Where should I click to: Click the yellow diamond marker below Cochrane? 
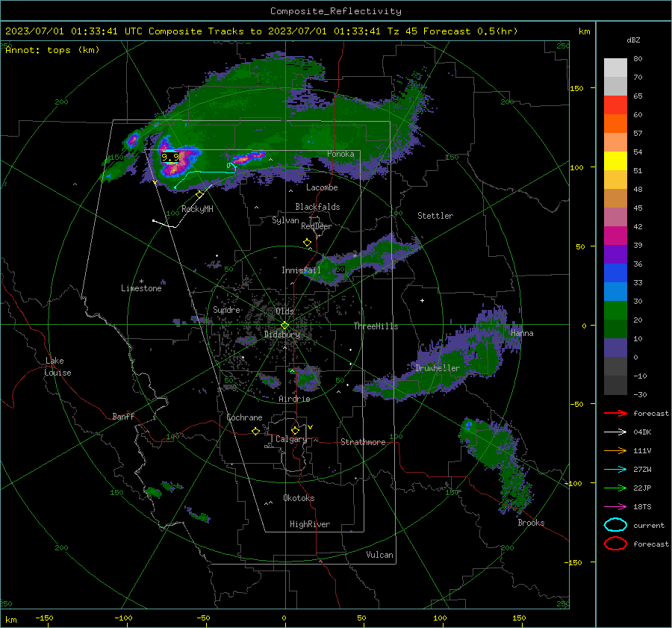[x=255, y=432]
